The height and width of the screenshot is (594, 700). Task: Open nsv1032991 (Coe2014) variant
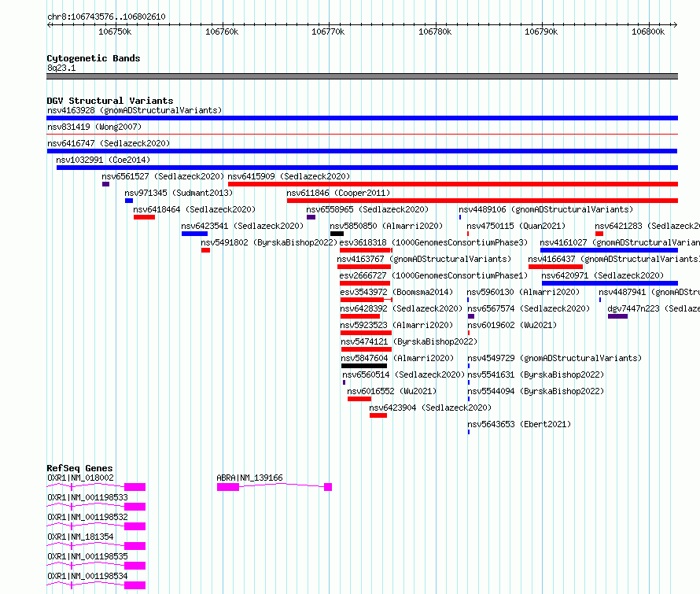[x=103, y=160]
